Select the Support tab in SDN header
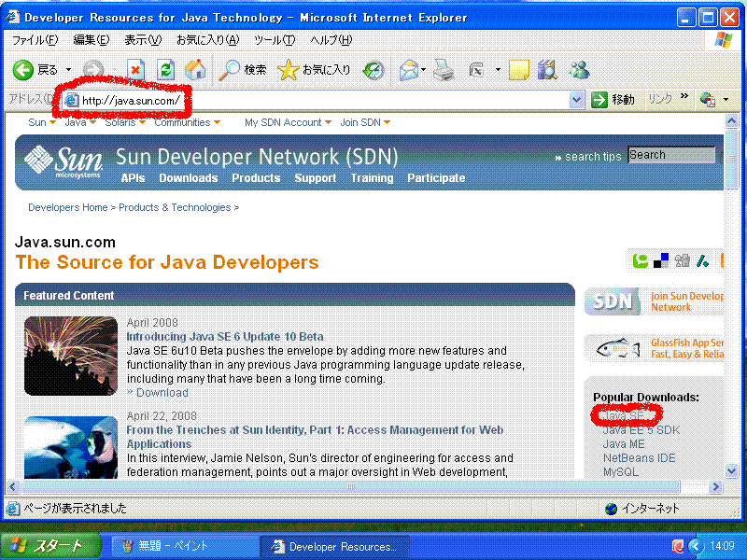Image resolution: width=747 pixels, height=560 pixels. click(315, 178)
